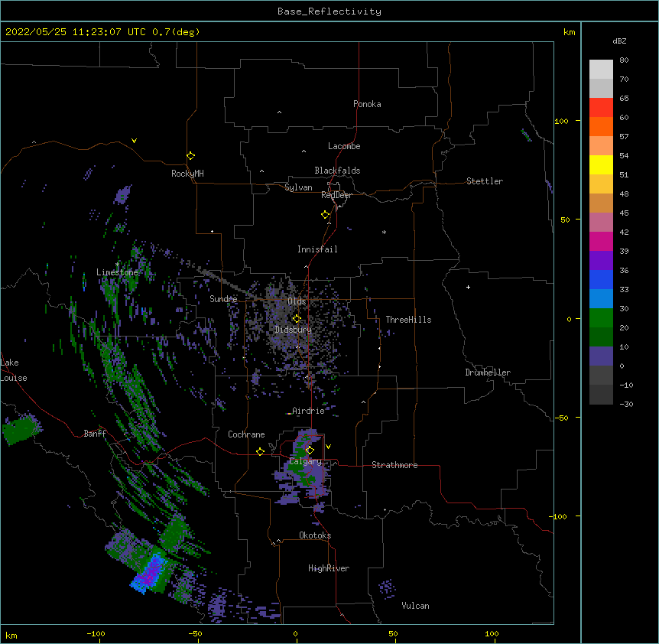Pick the orange 57-60 dBZ legend swatch
The image size is (659, 644).
pos(601,126)
